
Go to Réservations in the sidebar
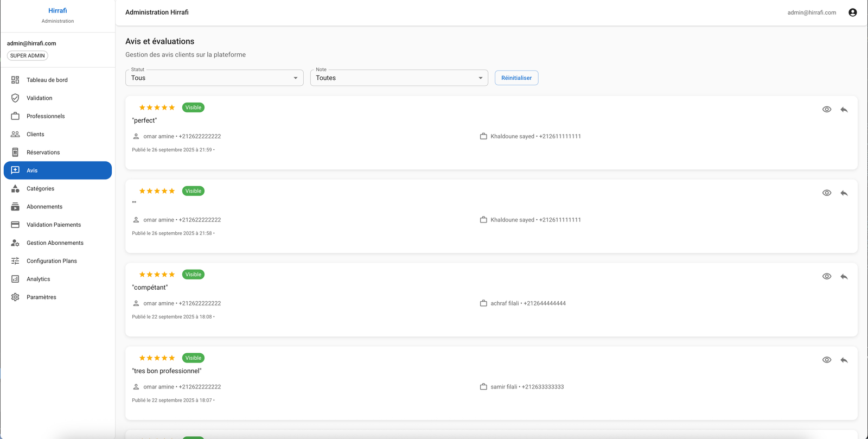(43, 152)
